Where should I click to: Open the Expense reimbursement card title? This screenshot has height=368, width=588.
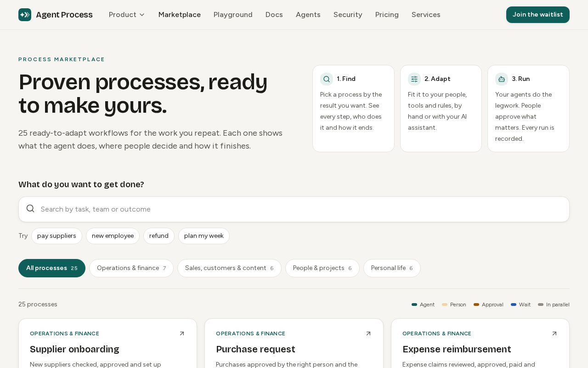457,349
